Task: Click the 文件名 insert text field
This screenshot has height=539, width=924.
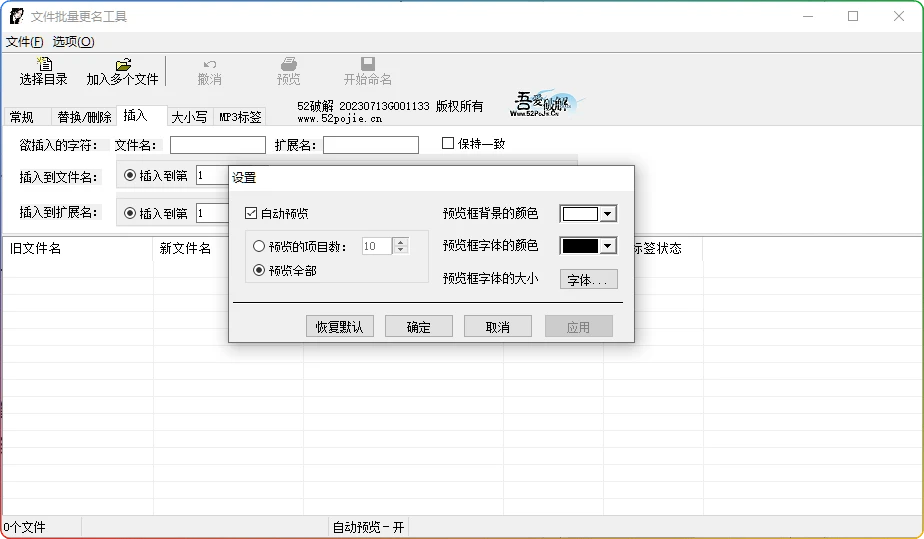Action: [x=217, y=145]
